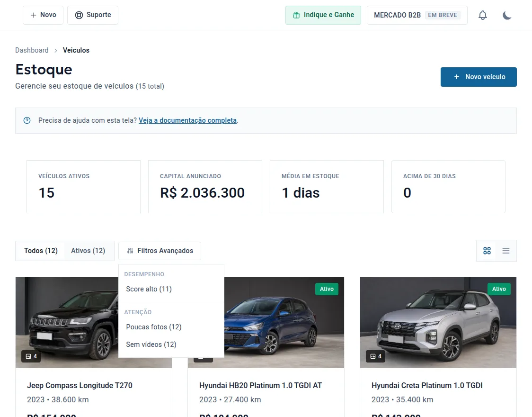Click the Média em Estoque card

tap(327, 187)
